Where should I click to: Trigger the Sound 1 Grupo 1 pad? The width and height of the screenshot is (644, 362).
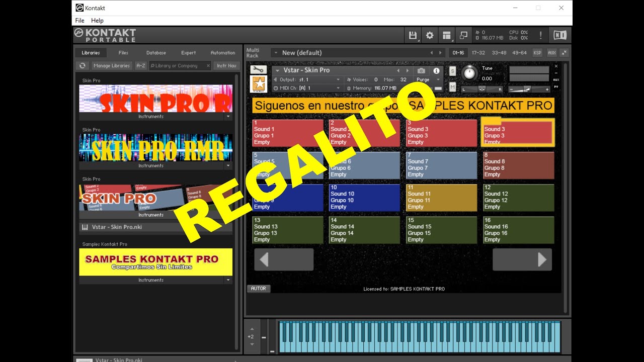point(288,133)
